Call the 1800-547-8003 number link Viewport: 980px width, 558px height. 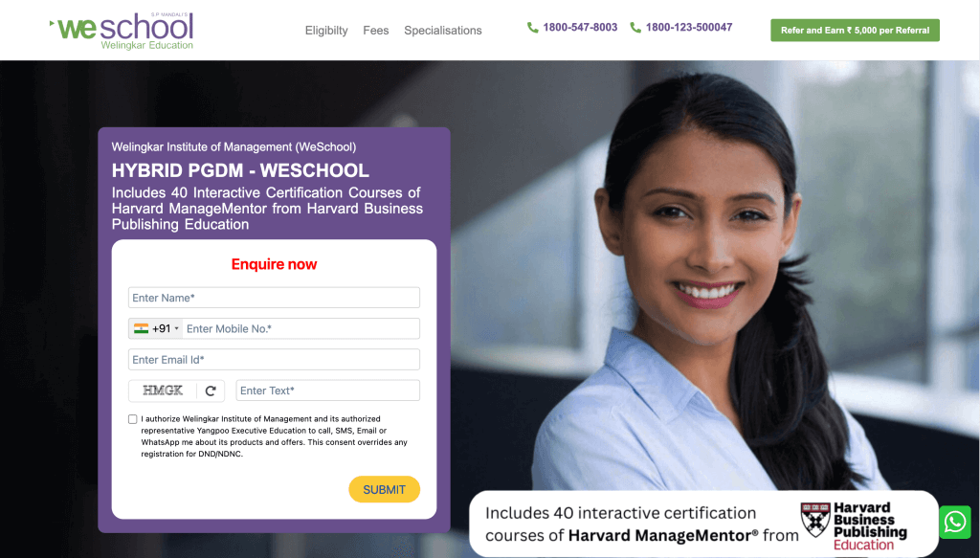point(580,28)
